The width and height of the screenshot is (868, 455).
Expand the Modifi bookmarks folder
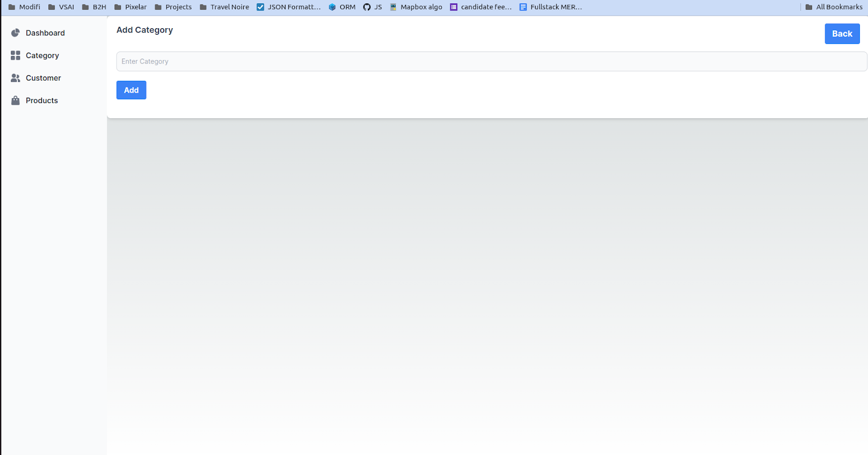tap(24, 7)
